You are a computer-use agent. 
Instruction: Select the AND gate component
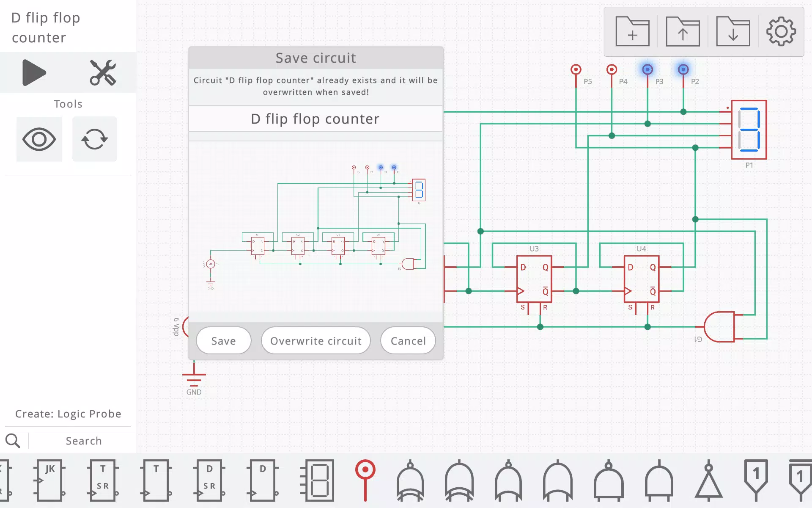tap(659, 480)
